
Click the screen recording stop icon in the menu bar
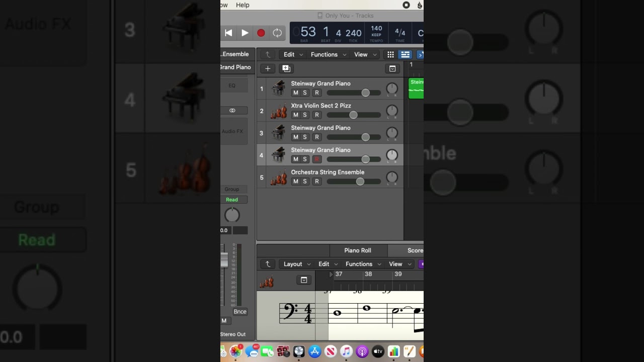point(406,5)
